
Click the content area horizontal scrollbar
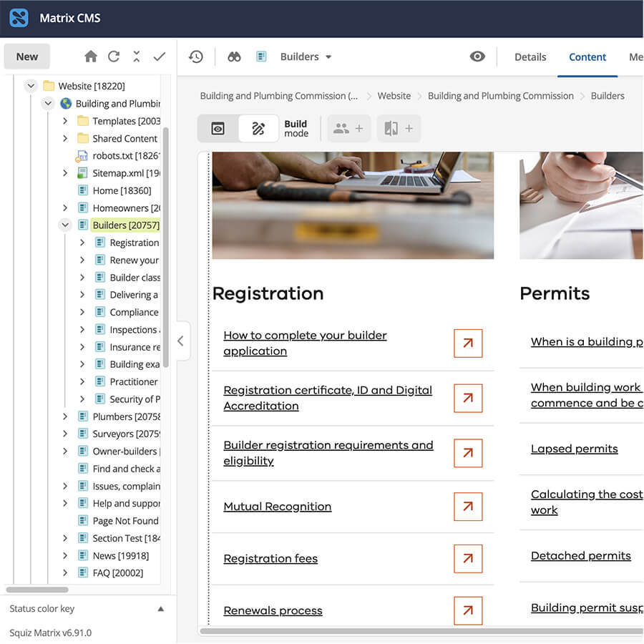(421, 631)
